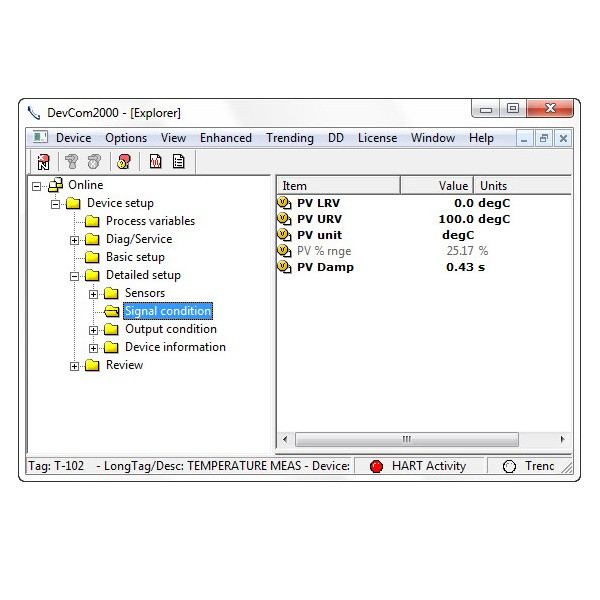Open the Device menu
Image resolution: width=600 pixels, height=600 pixels.
tap(73, 138)
